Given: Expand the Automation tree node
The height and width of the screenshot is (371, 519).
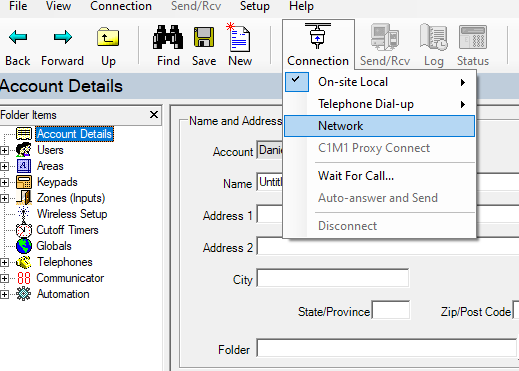Looking at the screenshot, I should click(4, 294).
